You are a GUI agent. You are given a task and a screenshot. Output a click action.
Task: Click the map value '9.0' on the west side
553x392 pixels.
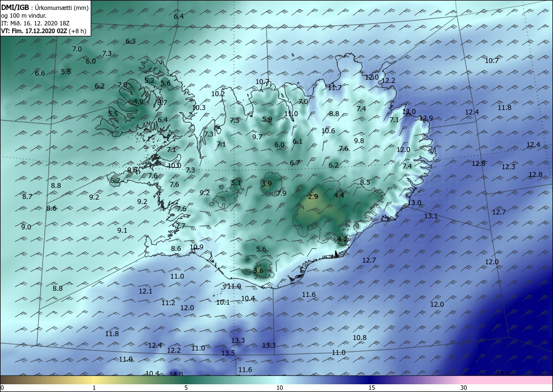[26, 227]
